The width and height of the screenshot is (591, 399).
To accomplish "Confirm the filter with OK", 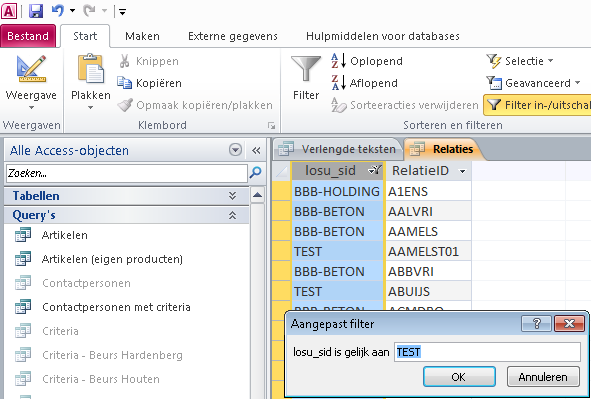I will click(x=459, y=377).
